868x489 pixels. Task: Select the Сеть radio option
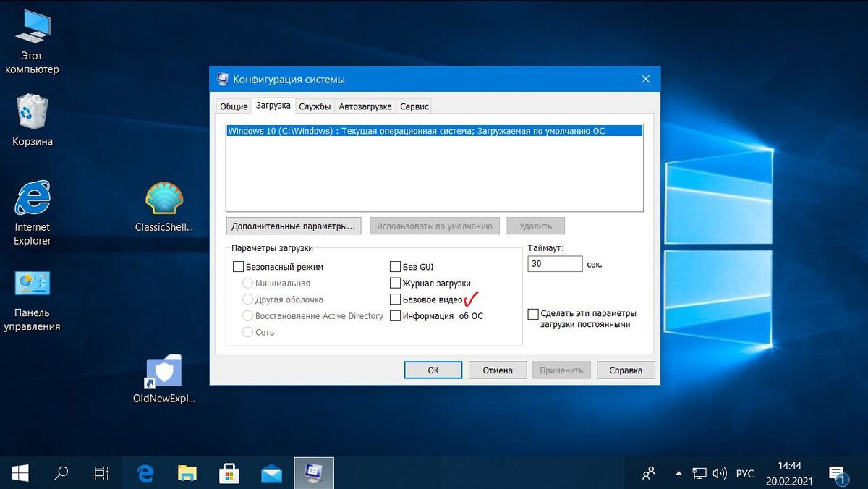[x=248, y=333]
